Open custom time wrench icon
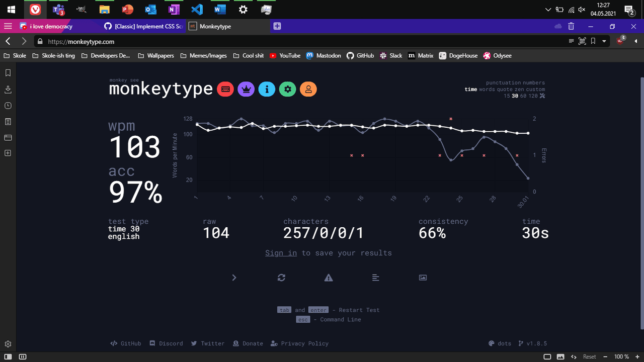 542,96
